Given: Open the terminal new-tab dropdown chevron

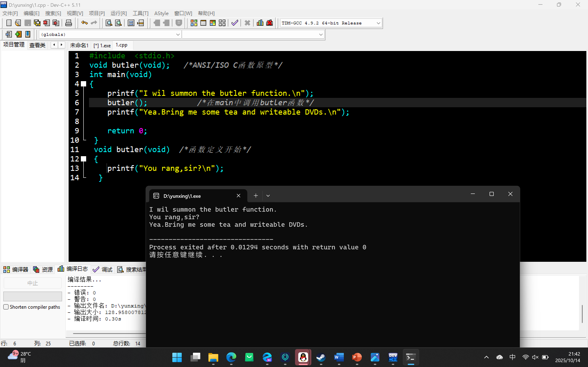Looking at the screenshot, I should [268, 196].
